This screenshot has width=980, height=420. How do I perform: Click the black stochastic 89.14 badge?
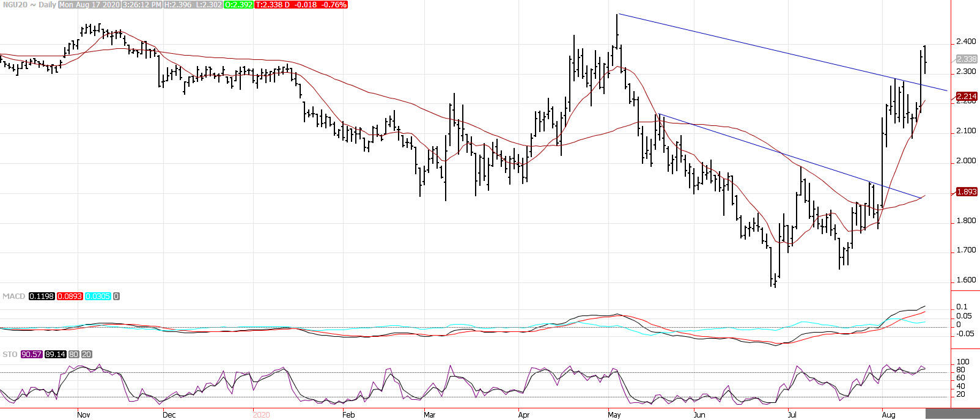click(x=55, y=355)
